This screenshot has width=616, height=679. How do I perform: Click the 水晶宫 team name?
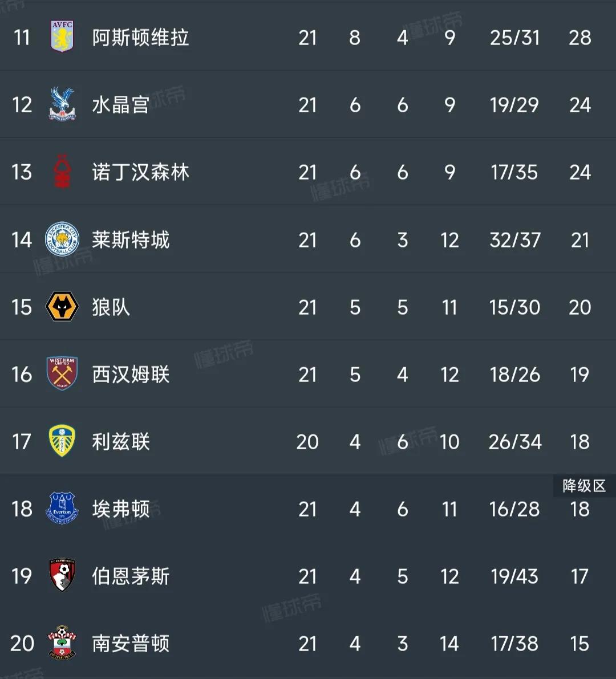(x=120, y=105)
